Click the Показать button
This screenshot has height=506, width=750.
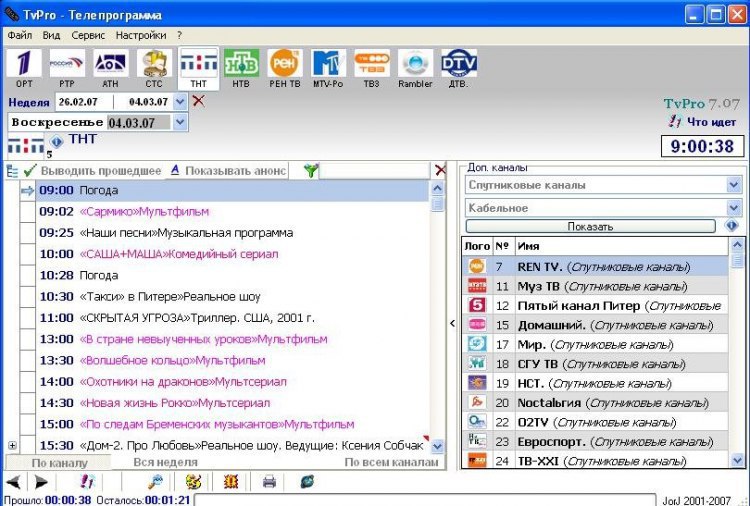point(590,226)
